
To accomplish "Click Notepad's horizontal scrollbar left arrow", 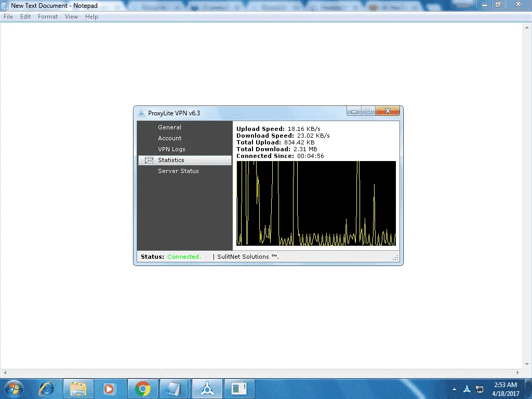I will click(x=4, y=373).
